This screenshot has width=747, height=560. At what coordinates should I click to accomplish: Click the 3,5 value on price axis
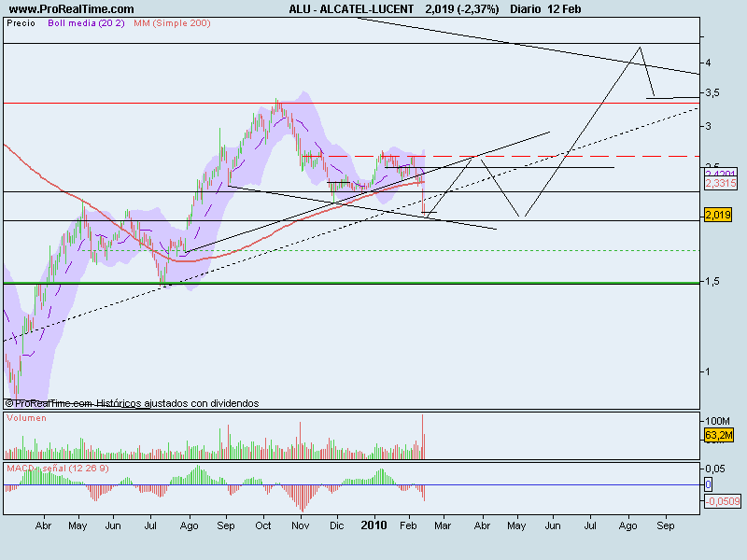pos(712,92)
